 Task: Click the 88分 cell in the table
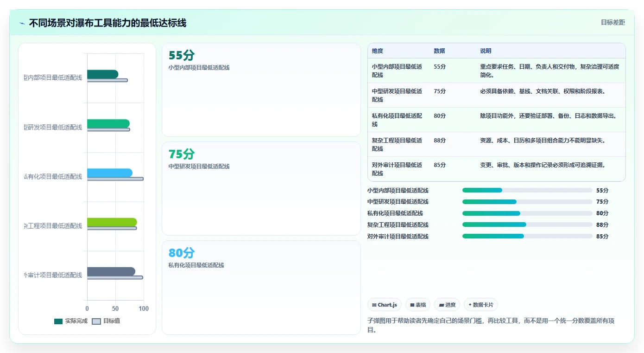tap(440, 141)
